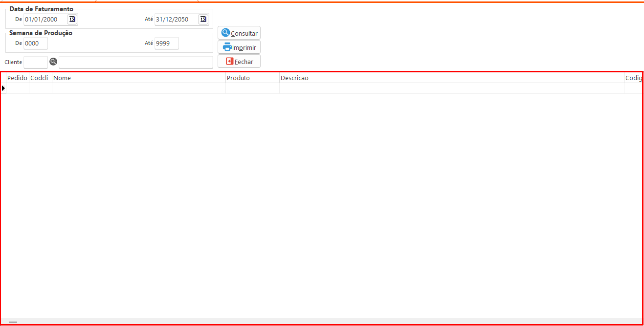Click the Cliente name text field
Image resolution: width=644 pixels, height=326 pixels.
135,62
